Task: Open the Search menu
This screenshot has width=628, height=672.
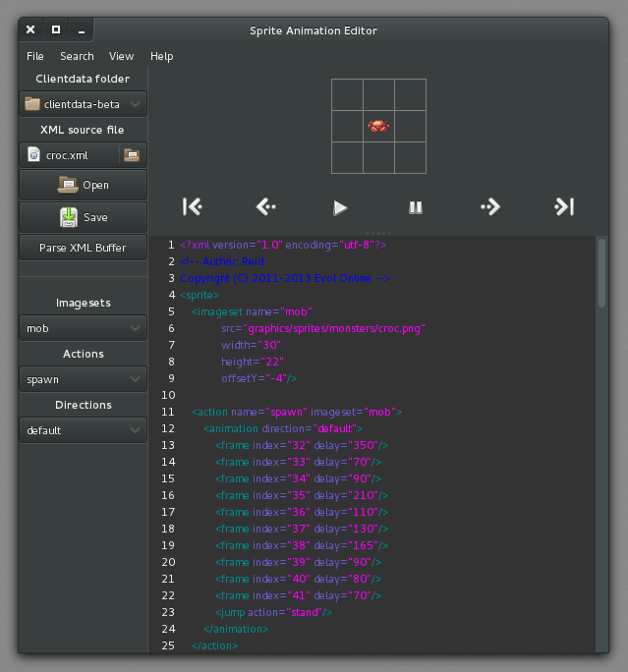Action: pyautogui.click(x=77, y=56)
